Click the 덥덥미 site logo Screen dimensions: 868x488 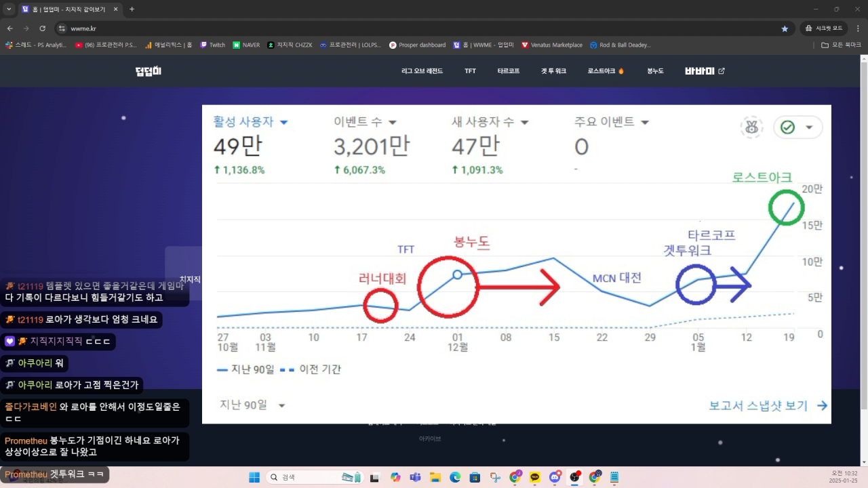pos(149,71)
